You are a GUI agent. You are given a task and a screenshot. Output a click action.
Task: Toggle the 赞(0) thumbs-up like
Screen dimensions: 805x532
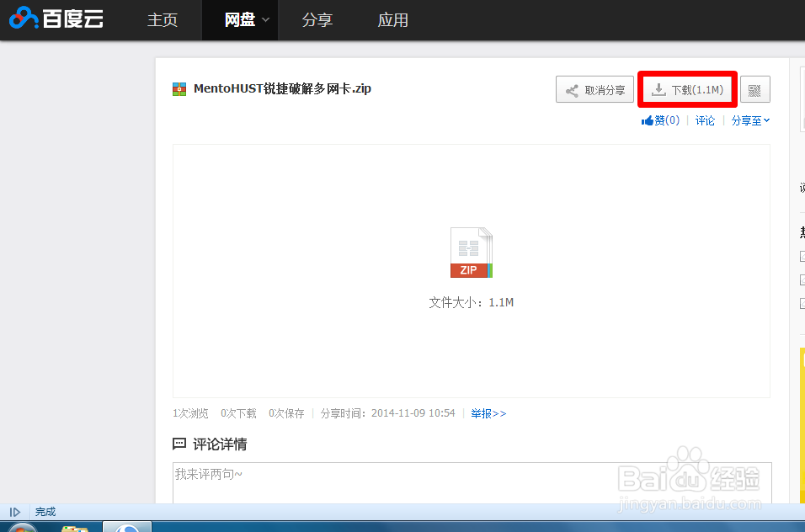[659, 120]
